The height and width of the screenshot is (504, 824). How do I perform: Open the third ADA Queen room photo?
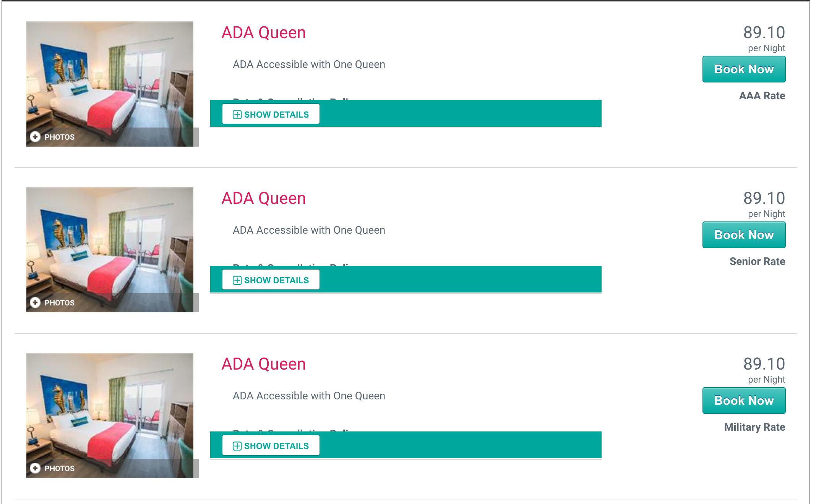tap(110, 415)
